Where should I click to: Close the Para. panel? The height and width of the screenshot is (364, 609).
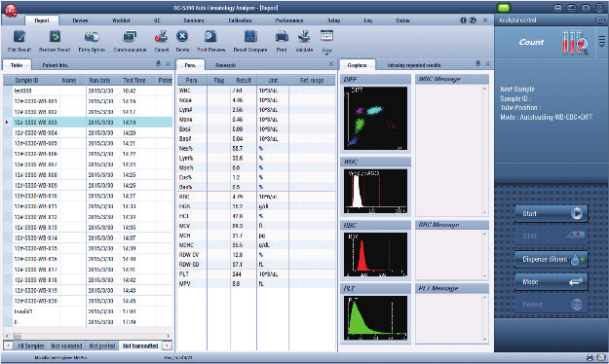331,64
